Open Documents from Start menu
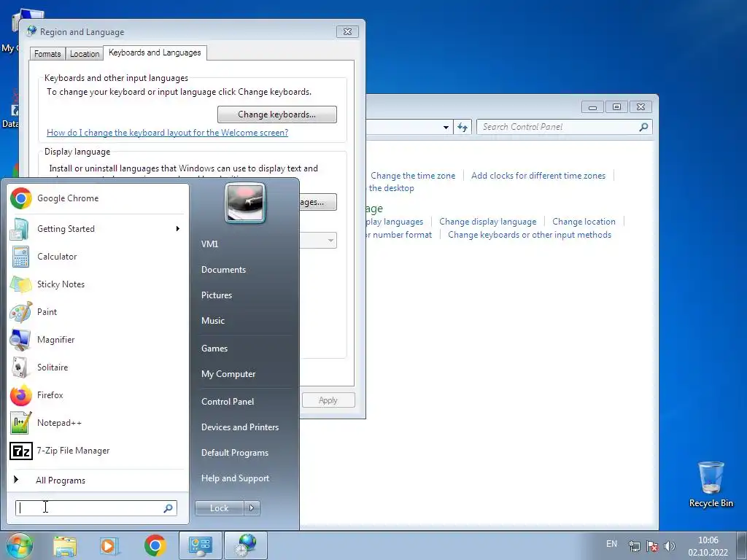 [x=223, y=270]
